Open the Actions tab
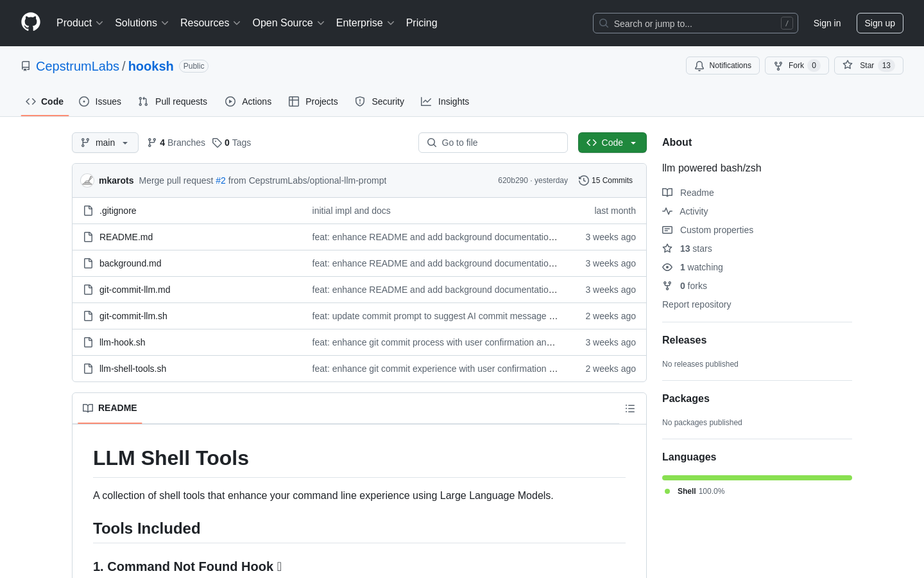Viewport: 924px width, 578px height. 248,101
